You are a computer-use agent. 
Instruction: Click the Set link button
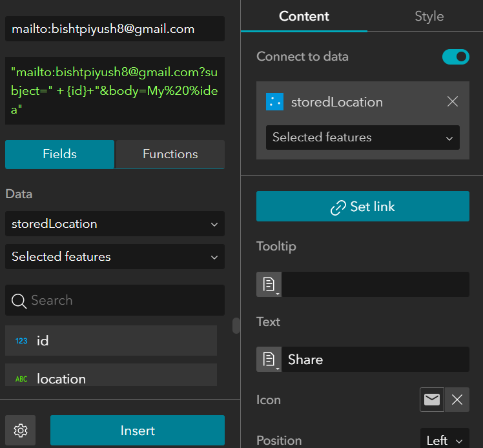pyautogui.click(x=363, y=207)
